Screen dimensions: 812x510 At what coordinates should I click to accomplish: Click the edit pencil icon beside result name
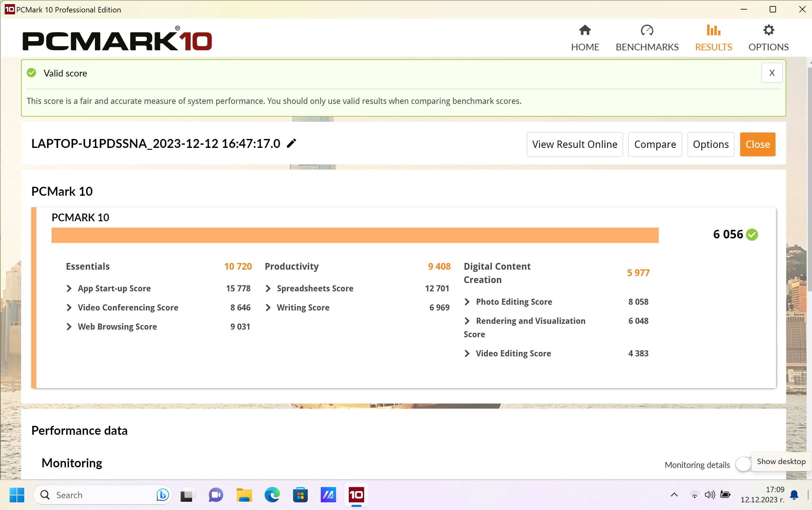point(291,144)
